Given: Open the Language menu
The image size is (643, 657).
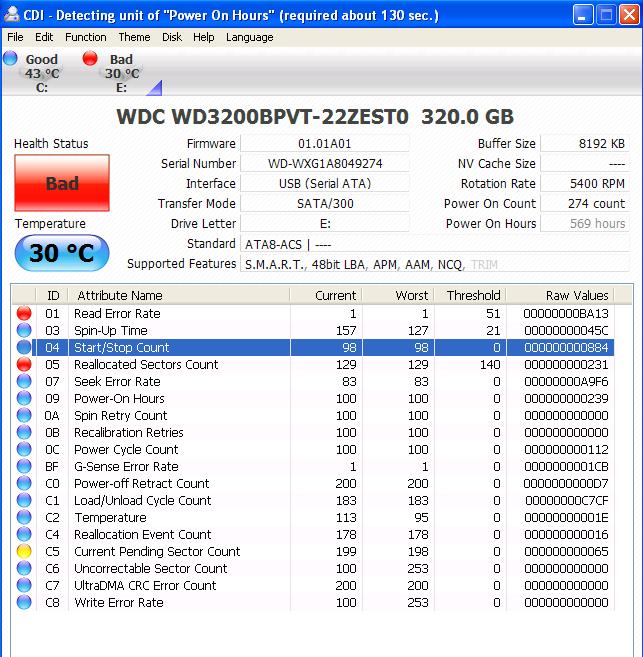Looking at the screenshot, I should point(250,37).
